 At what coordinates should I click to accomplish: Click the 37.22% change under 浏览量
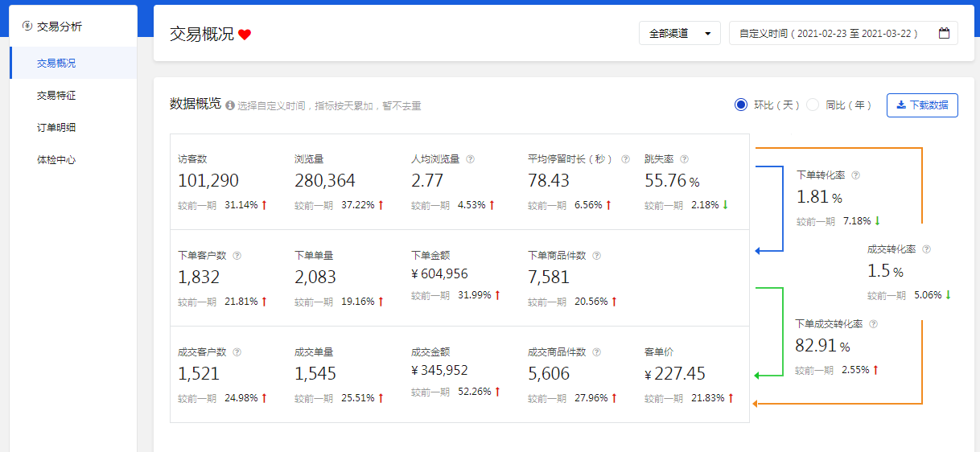[358, 205]
